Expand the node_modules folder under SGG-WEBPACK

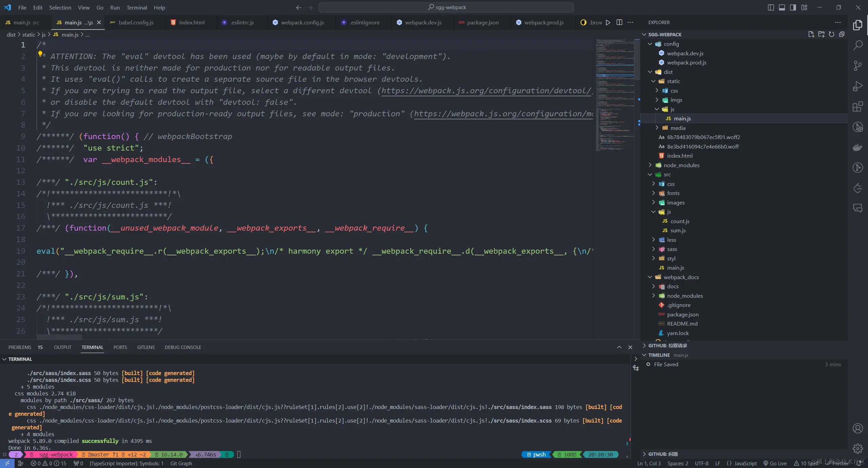click(681, 165)
